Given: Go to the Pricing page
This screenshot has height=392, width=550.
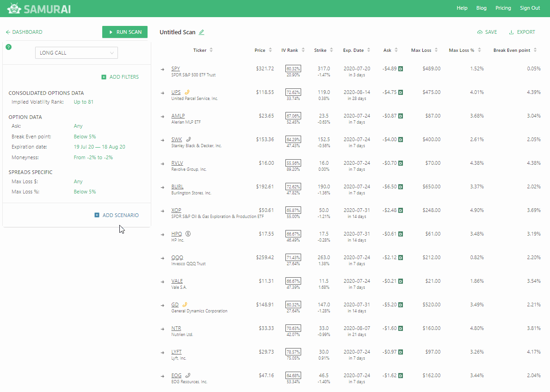Looking at the screenshot, I should pyautogui.click(x=503, y=8).
